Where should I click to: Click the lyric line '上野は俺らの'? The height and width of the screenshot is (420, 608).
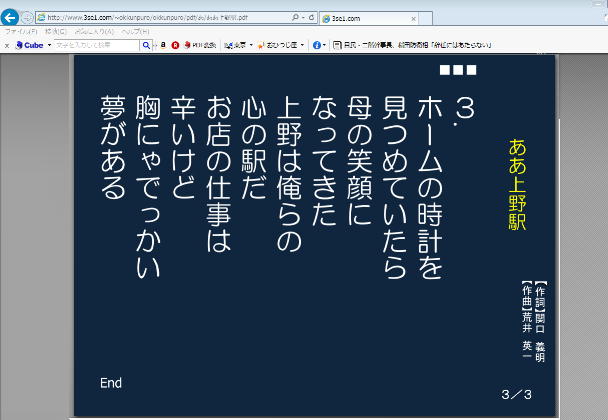coord(289,174)
